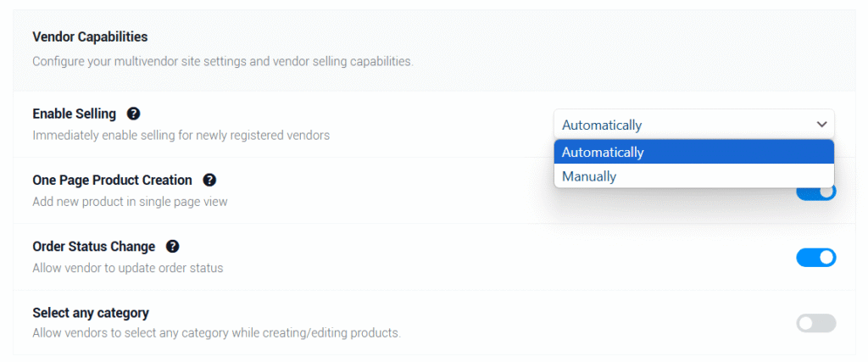Click the Order Status Change label

93,247
